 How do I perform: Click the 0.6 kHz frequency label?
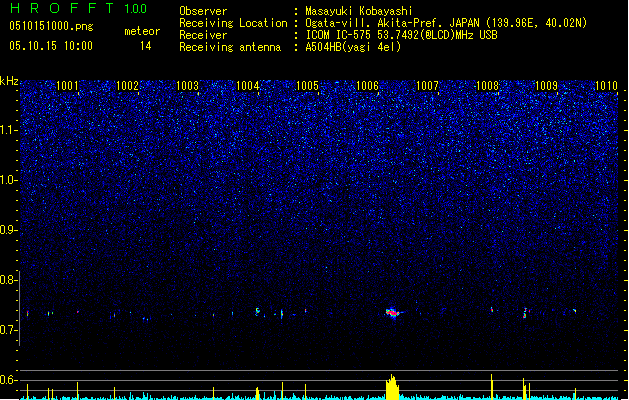click(x=9, y=380)
